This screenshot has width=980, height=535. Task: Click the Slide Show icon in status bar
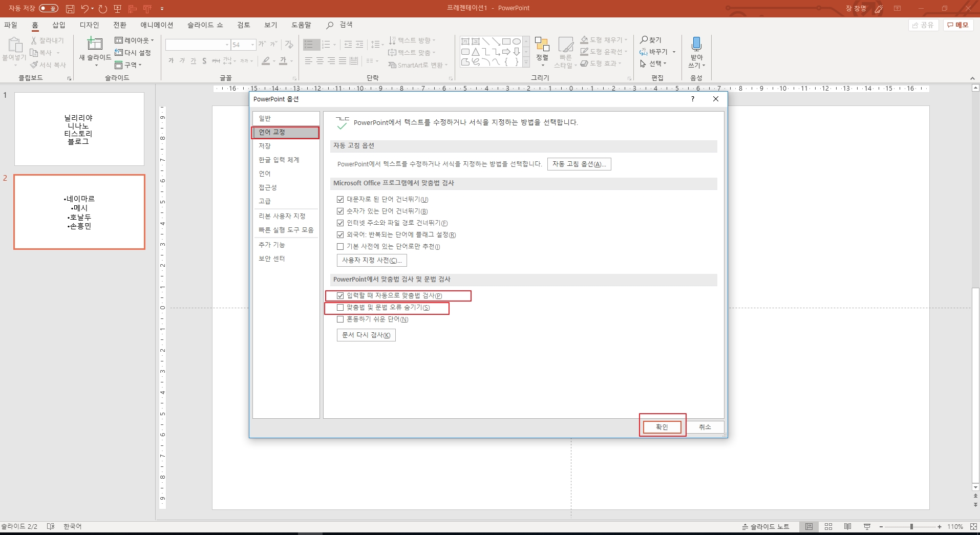(x=867, y=526)
